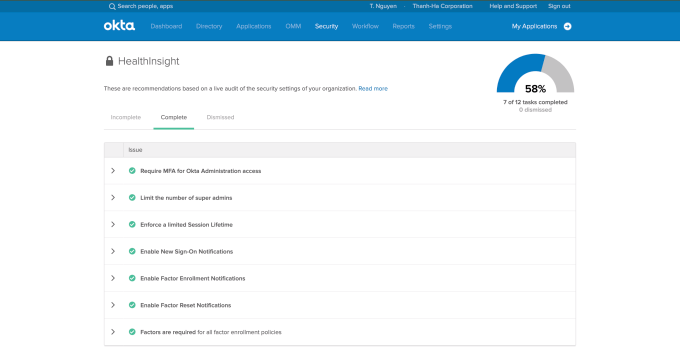Image resolution: width=680 pixels, height=361 pixels.
Task: Click green check beside New Sign-On Notifications
Action: tap(132, 252)
